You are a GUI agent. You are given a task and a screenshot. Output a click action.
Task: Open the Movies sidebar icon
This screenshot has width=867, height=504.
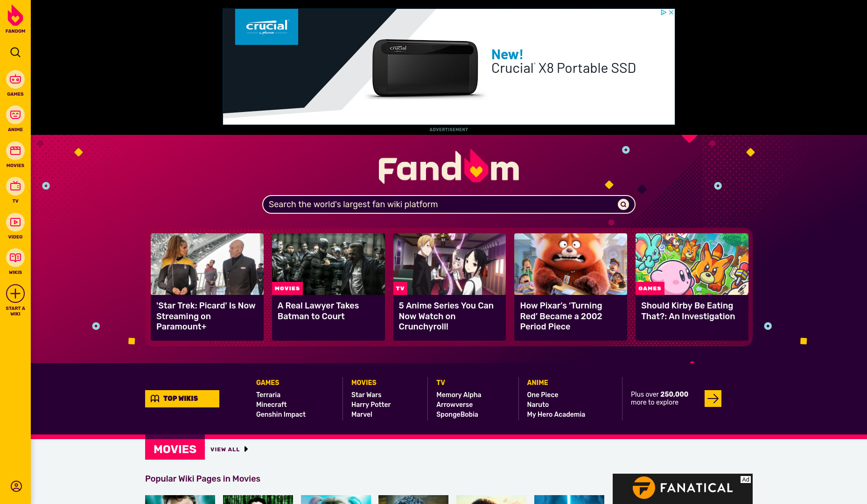(x=15, y=151)
